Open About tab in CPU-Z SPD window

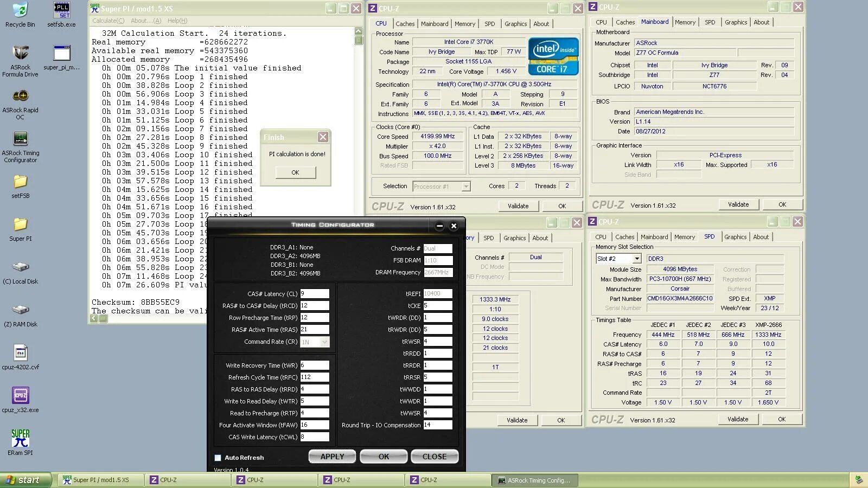[x=761, y=236]
